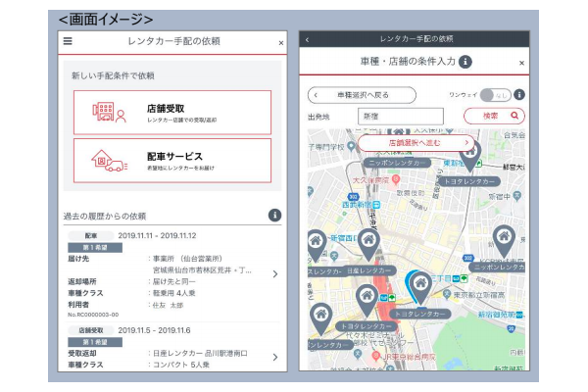Click the text 軽乗用 4人乗
Image resolution: width=588 pixels, height=392 pixels.
click(x=174, y=293)
